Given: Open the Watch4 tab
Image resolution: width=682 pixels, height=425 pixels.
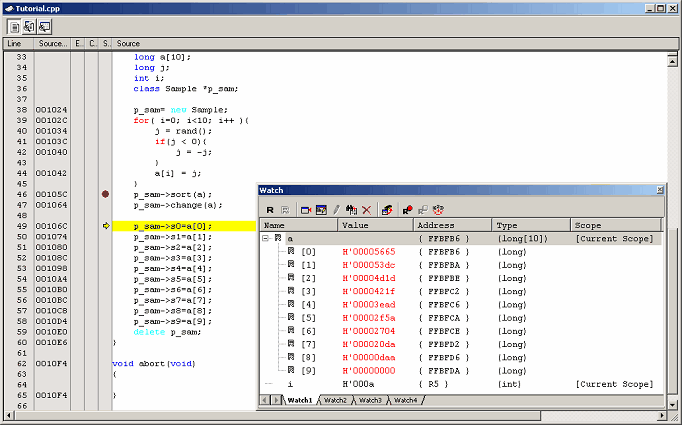Looking at the screenshot, I should tap(405, 400).
